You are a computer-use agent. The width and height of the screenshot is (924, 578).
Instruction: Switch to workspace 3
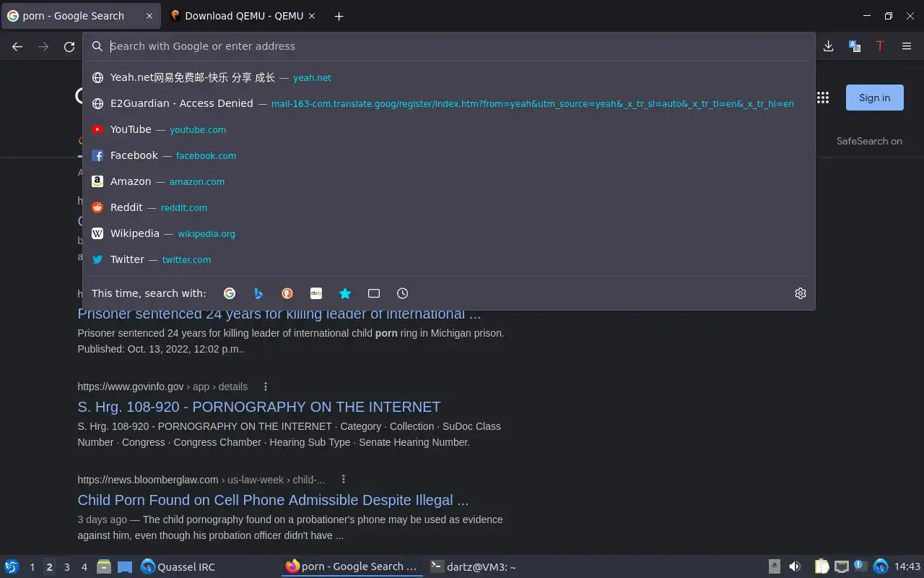tap(67, 567)
